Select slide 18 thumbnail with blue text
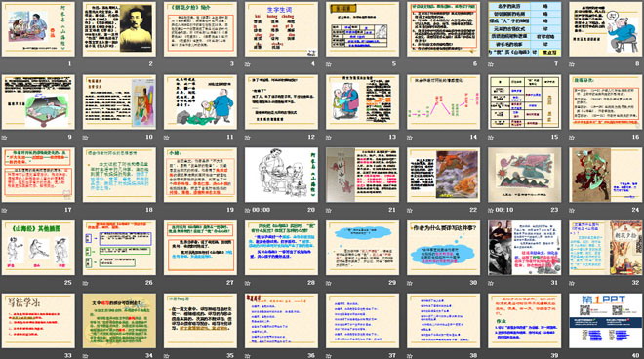Image resolution: width=644 pixels, height=359 pixels. [x=119, y=175]
